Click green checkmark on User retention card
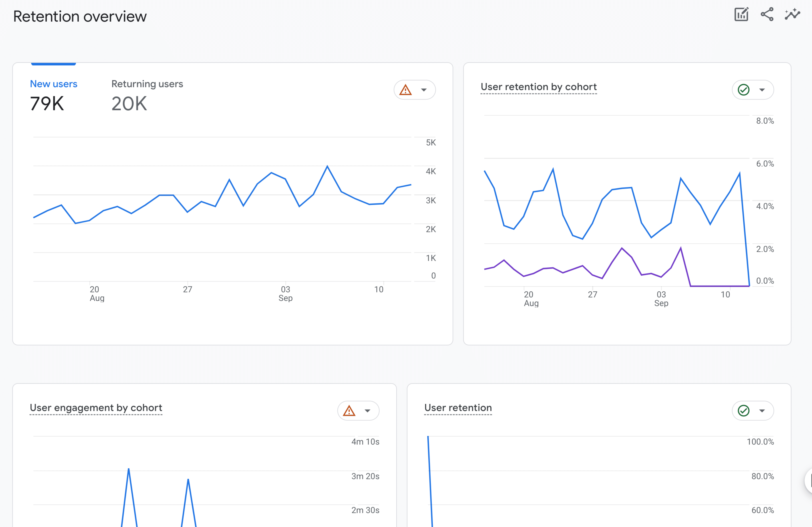Screen dimensions: 812x527 tap(743, 411)
